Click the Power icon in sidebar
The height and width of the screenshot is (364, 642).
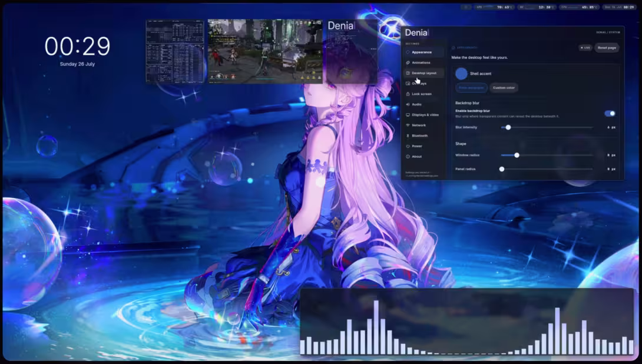tap(408, 146)
